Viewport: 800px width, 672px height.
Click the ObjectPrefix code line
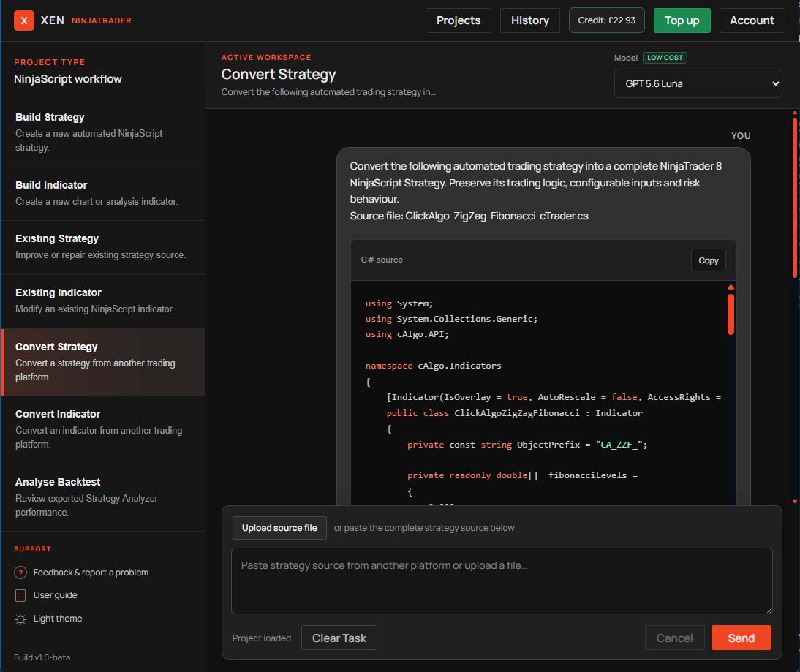pos(527,445)
